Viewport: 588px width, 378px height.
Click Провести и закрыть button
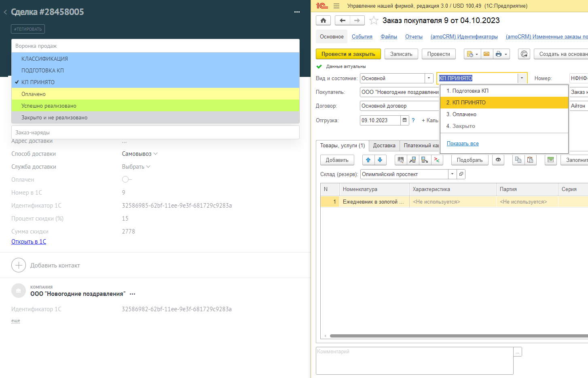pos(348,54)
